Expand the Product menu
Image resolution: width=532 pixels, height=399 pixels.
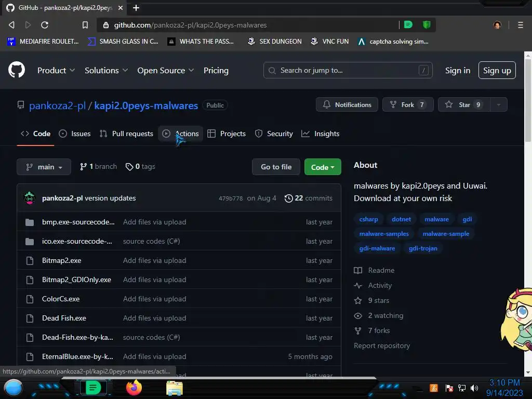click(56, 70)
